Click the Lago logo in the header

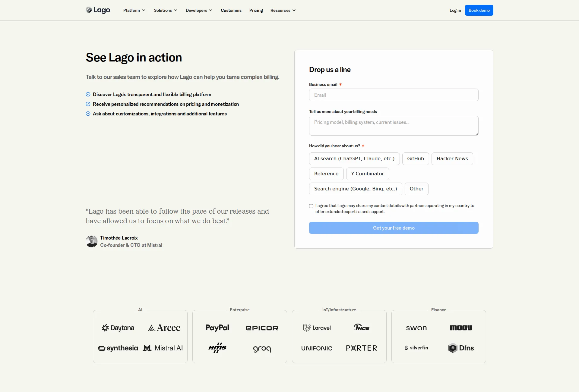(x=97, y=10)
